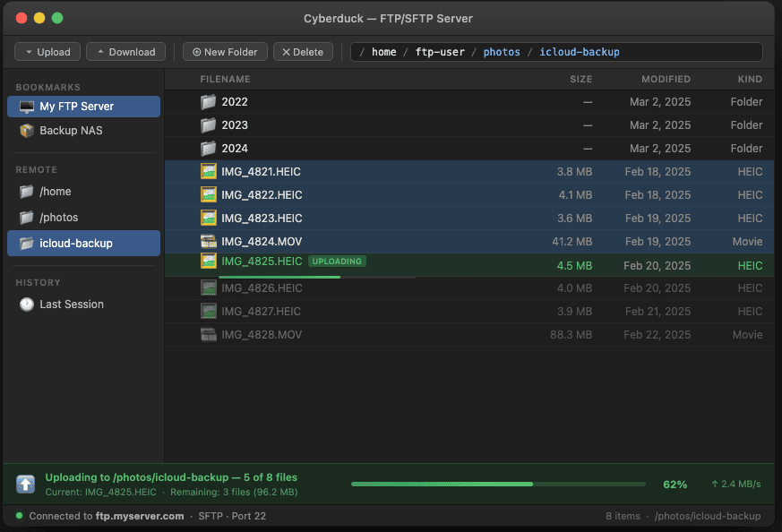Navigate to photos via the breadcrumb

tap(502, 51)
